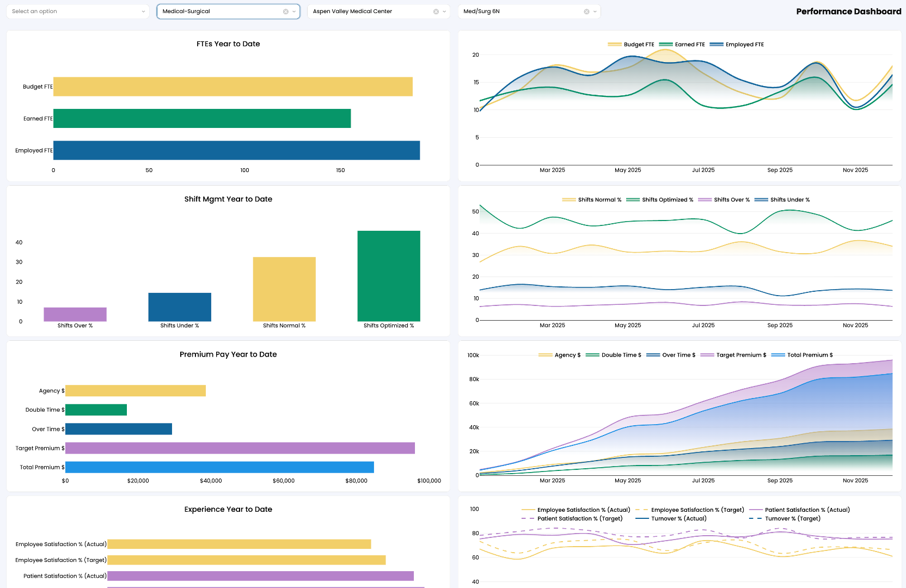Click inside the Medical-Surgical filter field
Screen dimensions: 906x588
(218, 11)
